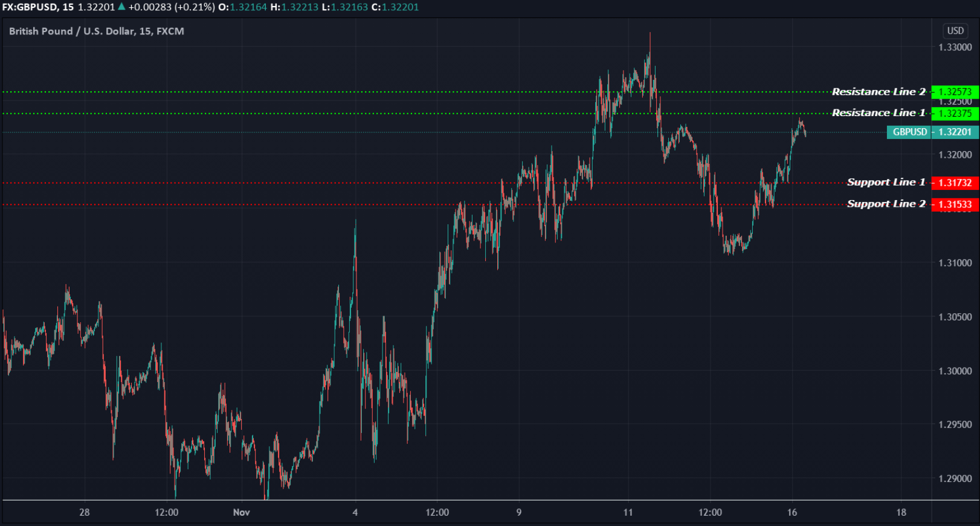The image size is (980, 526).
Task: Click the 1.32573 green price tag
Action: [955, 92]
